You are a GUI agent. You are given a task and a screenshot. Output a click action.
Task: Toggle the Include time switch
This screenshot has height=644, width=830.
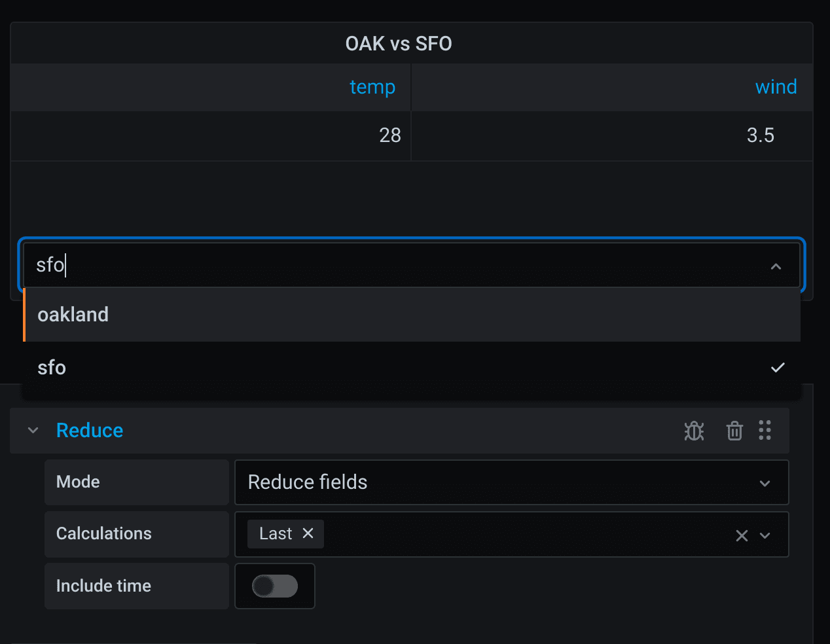(x=275, y=586)
